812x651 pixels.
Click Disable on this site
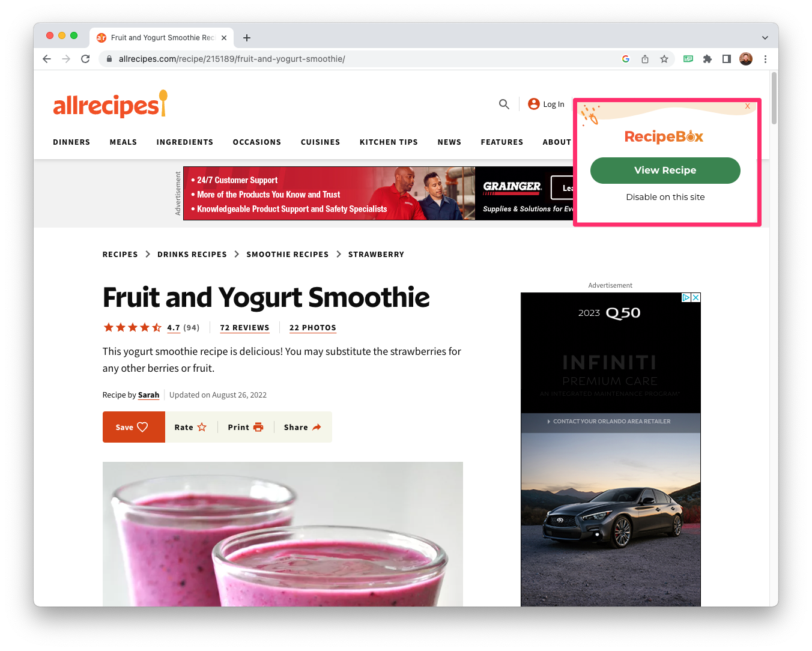tap(665, 197)
